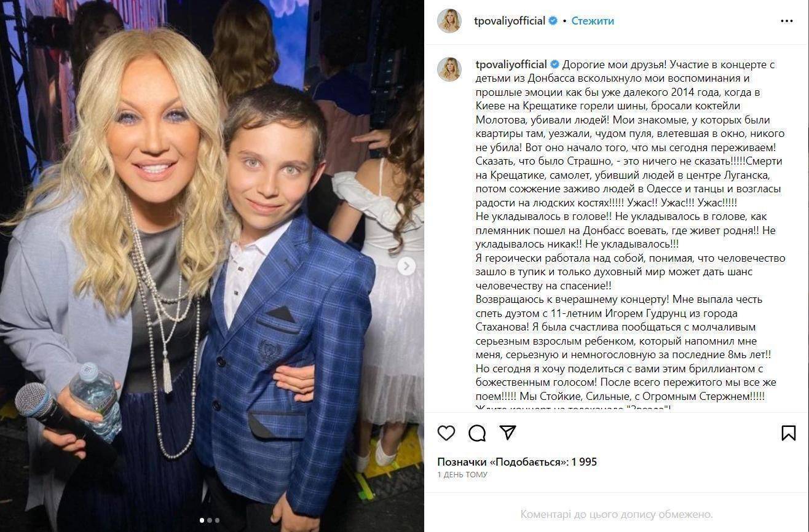Open tpovaliyofficial profile from header username
The height and width of the screenshot is (532, 809).
510,21
